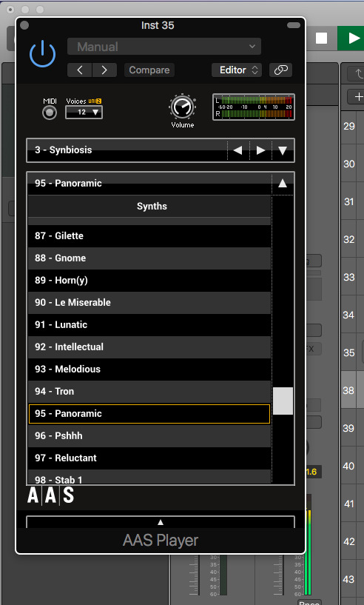The height and width of the screenshot is (605, 364).
Task: Toggle the plugin power bypass button
Action: click(42, 53)
